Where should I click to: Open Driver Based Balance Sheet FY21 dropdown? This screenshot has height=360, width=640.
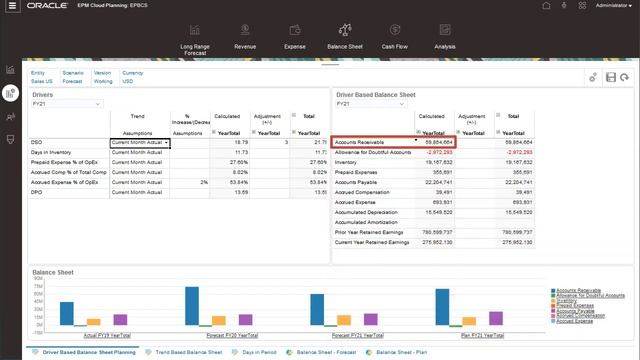[x=371, y=104]
